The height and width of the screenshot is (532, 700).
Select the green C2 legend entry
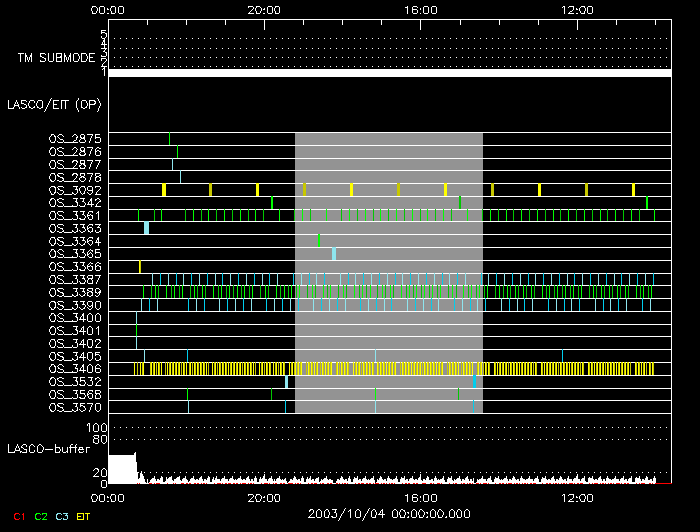coord(41,516)
